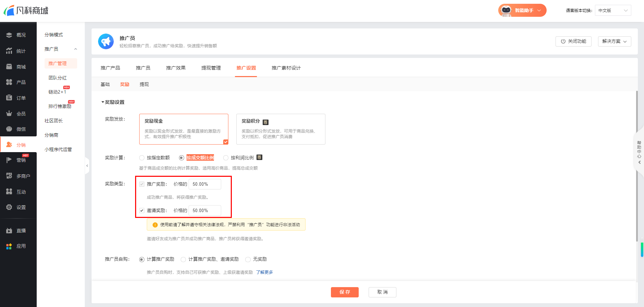Toggle the 邀请奖励 checkbox
The image size is (644, 307).
(x=142, y=210)
